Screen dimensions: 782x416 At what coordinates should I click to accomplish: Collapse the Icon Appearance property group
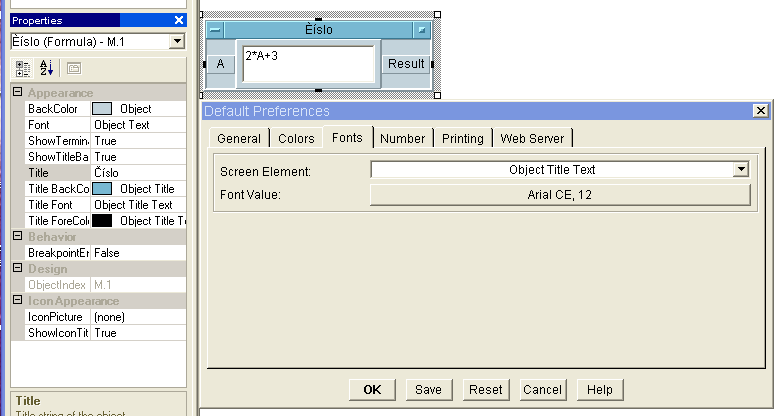17,301
